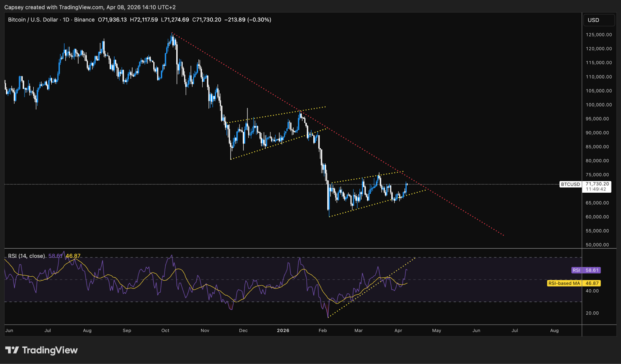This screenshot has width=621, height=364.
Task: Click the Binance exchange name
Action: [85, 19]
